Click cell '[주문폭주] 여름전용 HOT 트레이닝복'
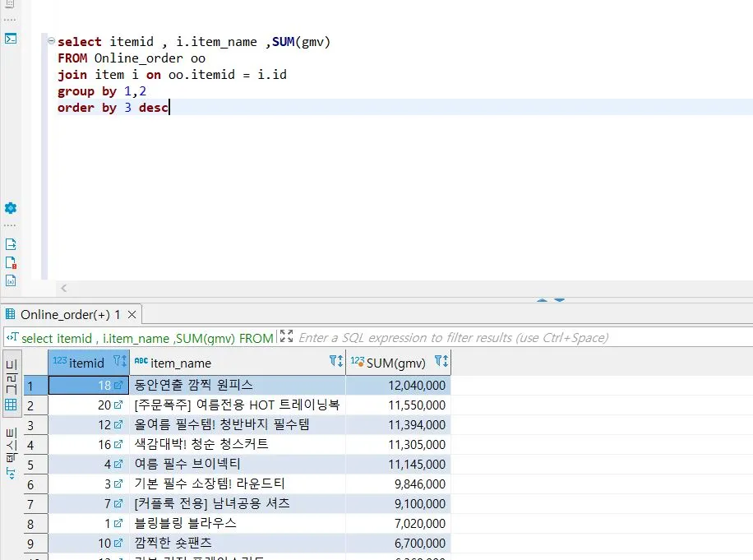 click(238, 405)
